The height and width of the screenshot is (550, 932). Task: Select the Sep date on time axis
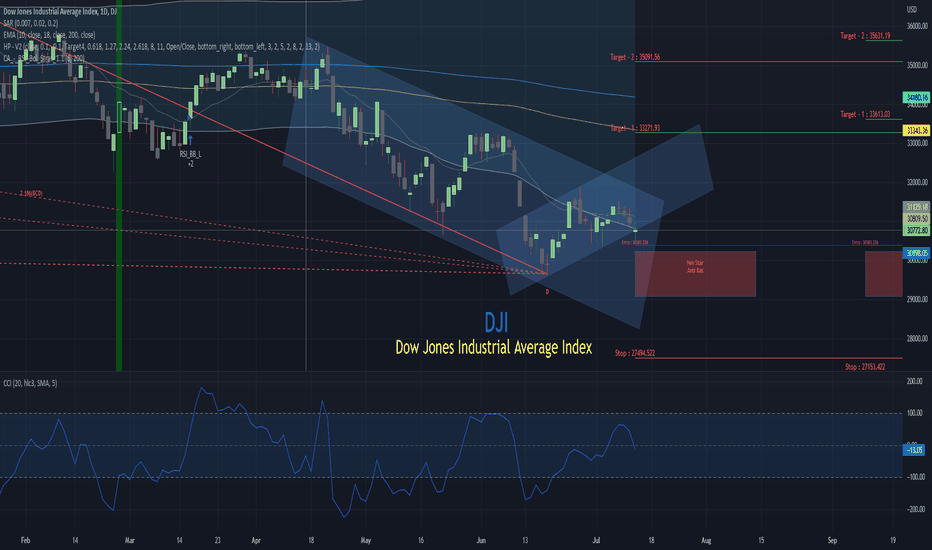tap(832, 540)
